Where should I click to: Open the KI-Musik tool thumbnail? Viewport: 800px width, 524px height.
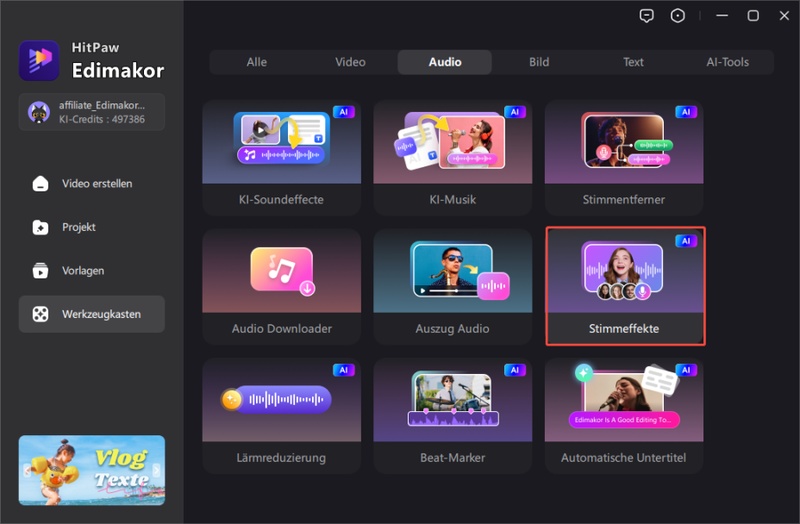(x=453, y=142)
